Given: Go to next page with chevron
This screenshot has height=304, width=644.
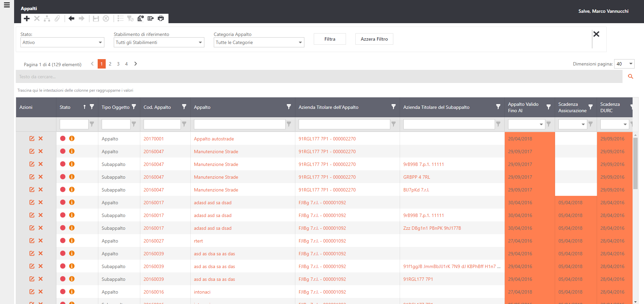Looking at the screenshot, I should pyautogui.click(x=136, y=63).
